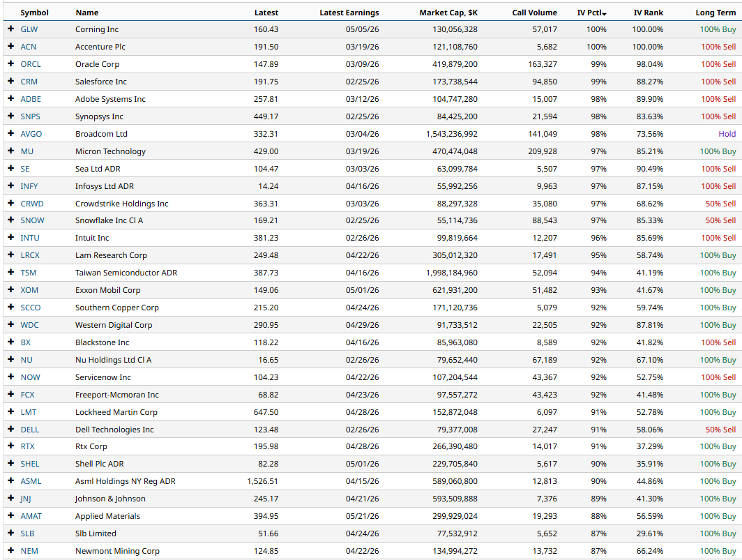Click plus icon beside ASML

click(11, 481)
